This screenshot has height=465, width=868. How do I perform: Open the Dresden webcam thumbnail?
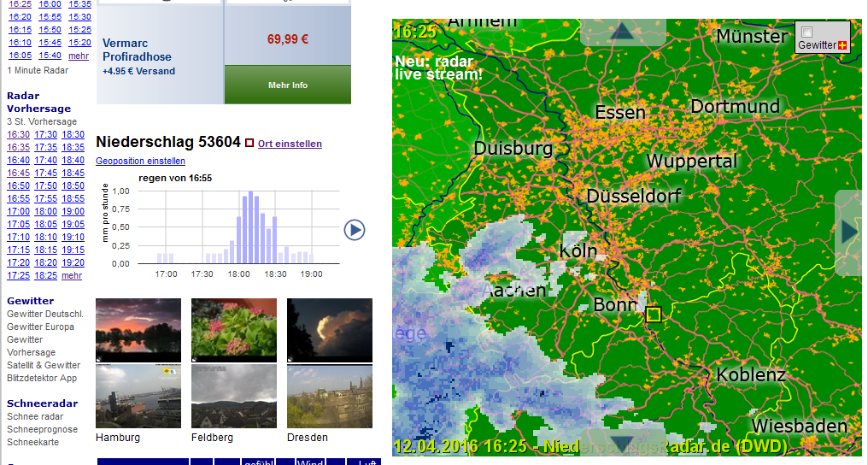[x=329, y=397]
